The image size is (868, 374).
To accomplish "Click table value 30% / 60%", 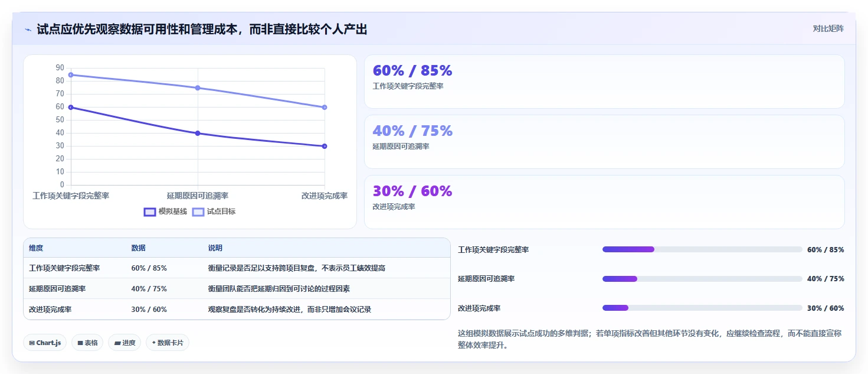I will pos(149,310).
